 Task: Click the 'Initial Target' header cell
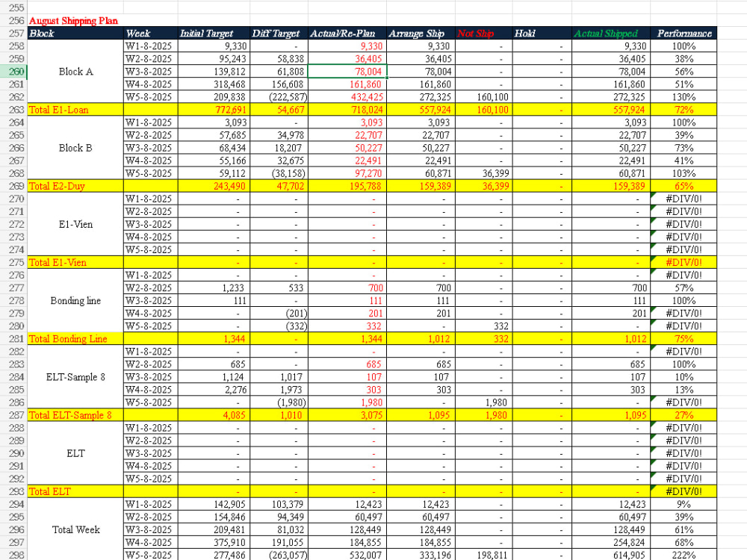[214, 34]
